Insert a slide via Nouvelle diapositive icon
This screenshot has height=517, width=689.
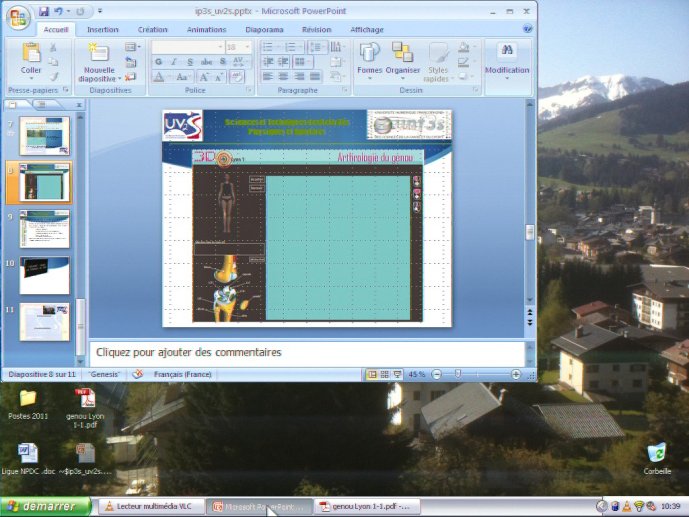(x=99, y=53)
